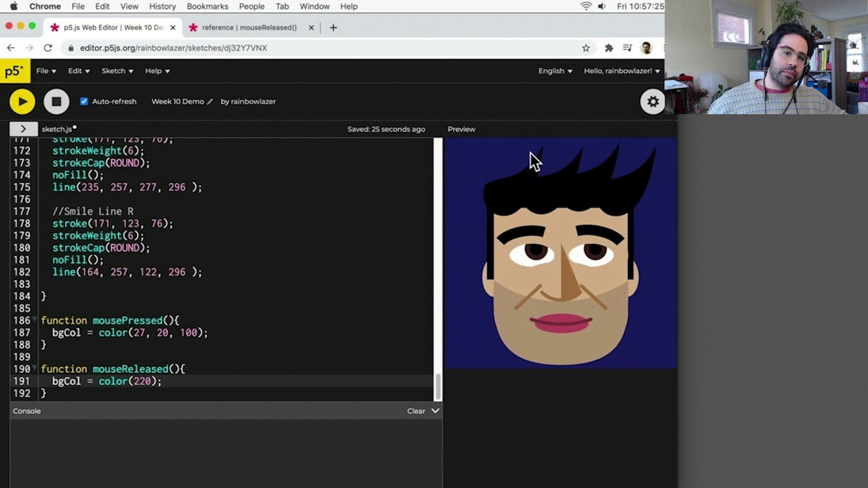Run the sketch with the yellow play button
868x488 pixels.
click(x=22, y=102)
